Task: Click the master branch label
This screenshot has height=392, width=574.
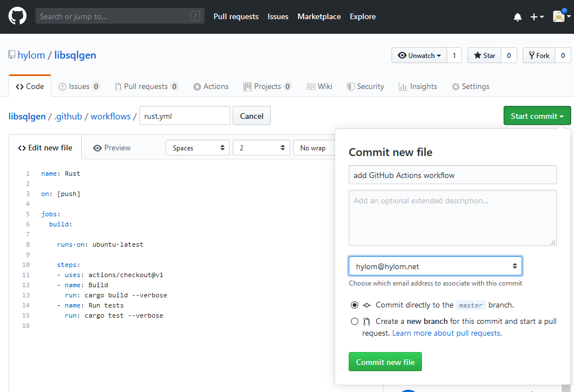Action: (x=471, y=305)
